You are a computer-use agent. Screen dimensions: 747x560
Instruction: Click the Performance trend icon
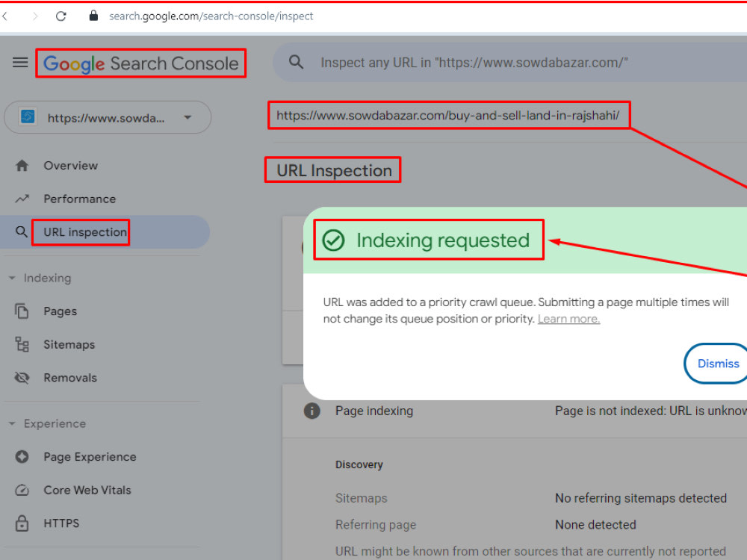22,199
